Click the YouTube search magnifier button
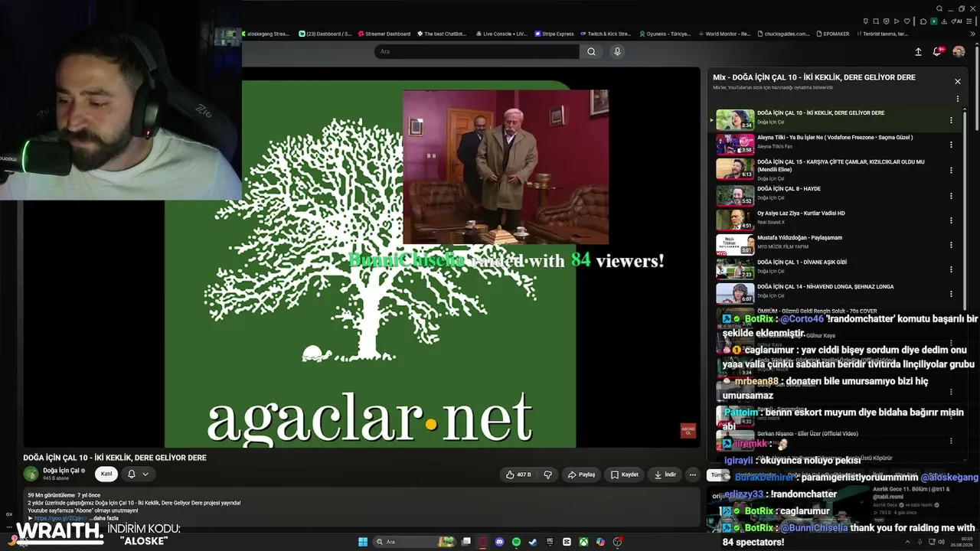Viewport: 980px width, 551px height. coord(591,51)
